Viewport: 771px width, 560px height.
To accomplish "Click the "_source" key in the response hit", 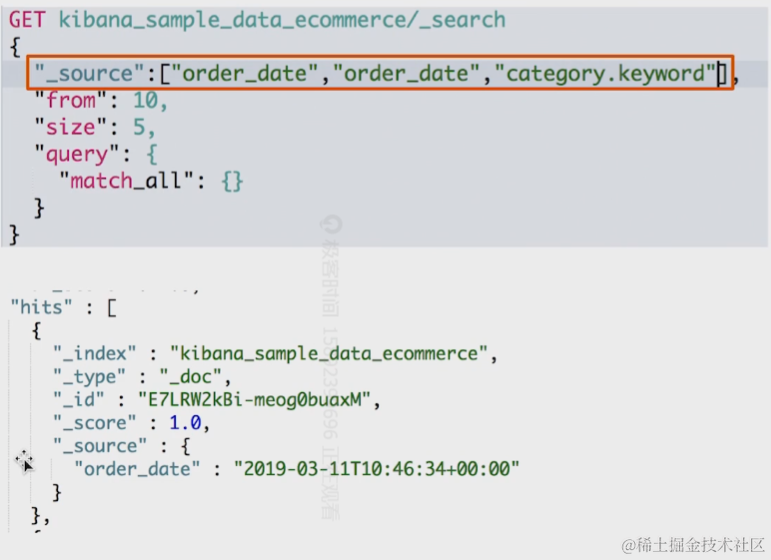I will (x=100, y=446).
